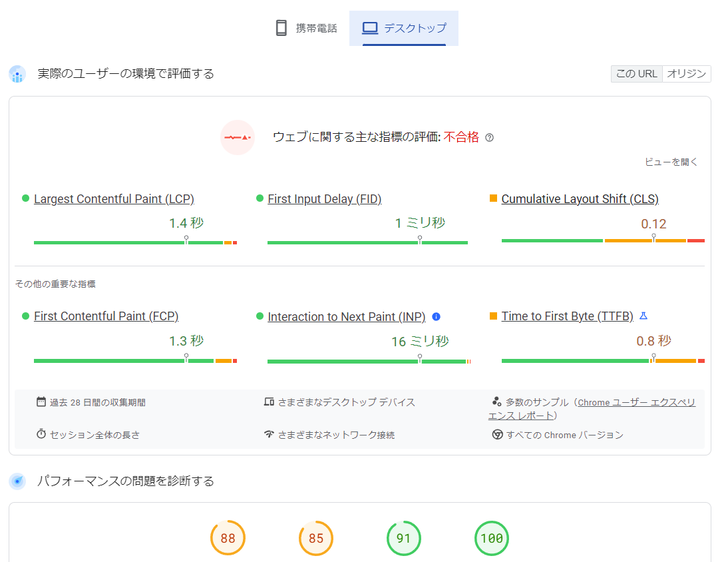This screenshot has width=728, height=562.
Task: Switch to オリジン data toggle
Action: (686, 74)
